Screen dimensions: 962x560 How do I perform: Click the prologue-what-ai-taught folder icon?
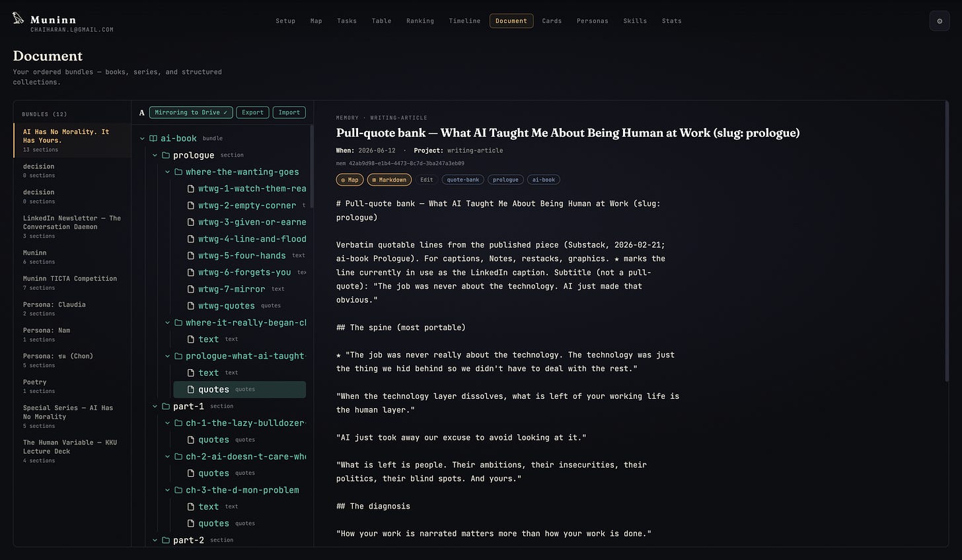[x=178, y=356]
